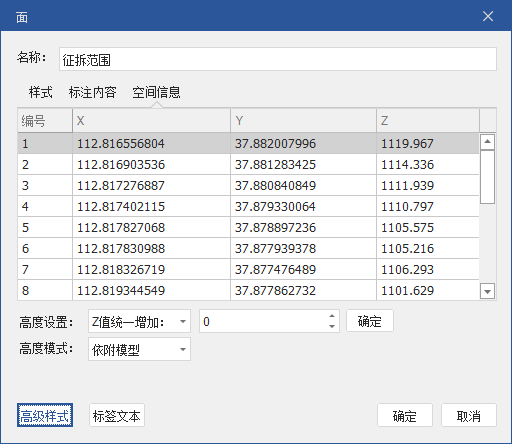512x444 pixels.
Task: Click the table vertical scrollbar thumb
Action: pos(487,177)
